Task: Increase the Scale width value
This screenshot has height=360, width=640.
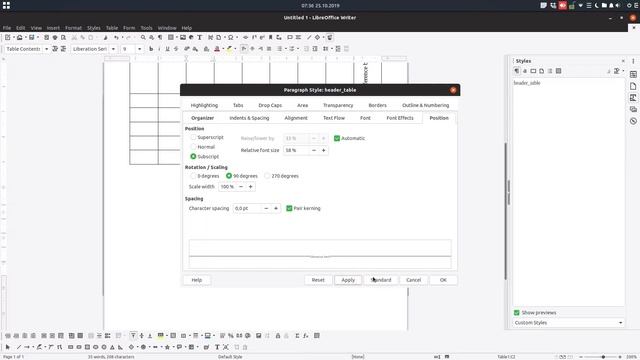Action: 251,187
